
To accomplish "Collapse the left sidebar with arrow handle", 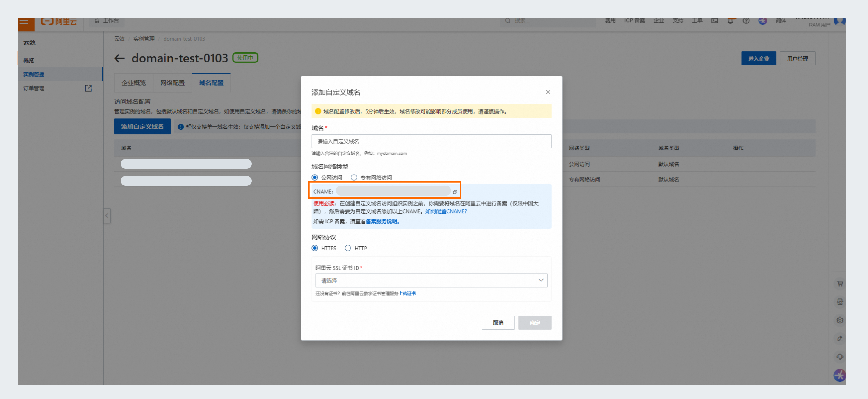I will pyautogui.click(x=107, y=216).
